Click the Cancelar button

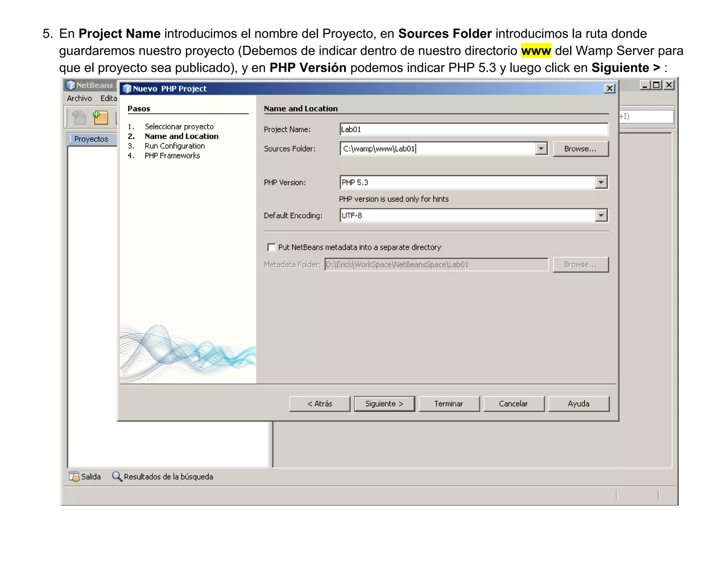point(514,404)
